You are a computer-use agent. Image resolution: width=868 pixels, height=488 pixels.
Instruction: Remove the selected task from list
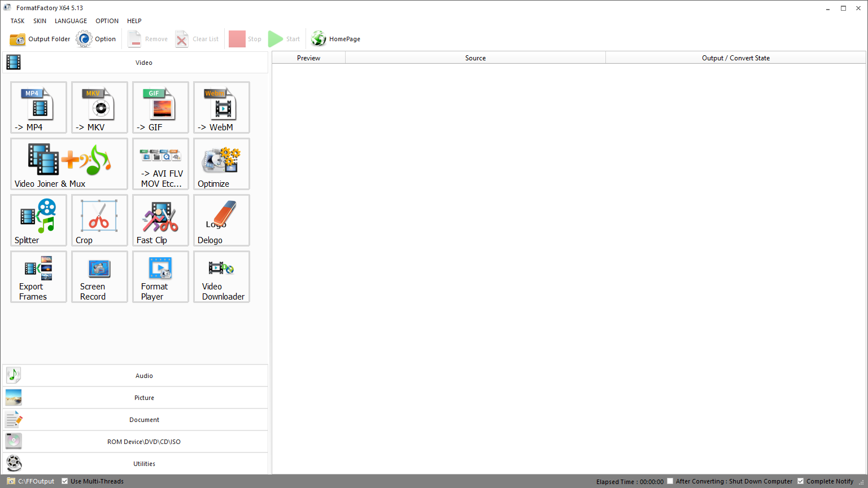(148, 39)
